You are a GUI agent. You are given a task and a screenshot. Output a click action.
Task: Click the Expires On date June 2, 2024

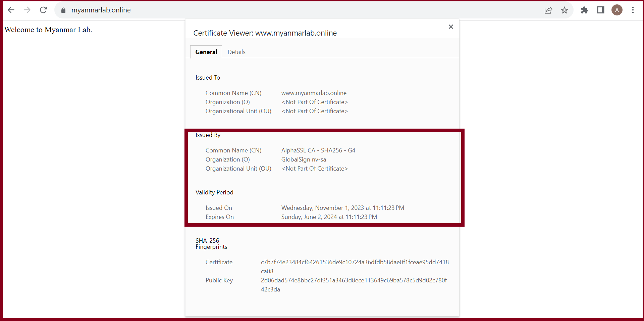click(x=329, y=217)
